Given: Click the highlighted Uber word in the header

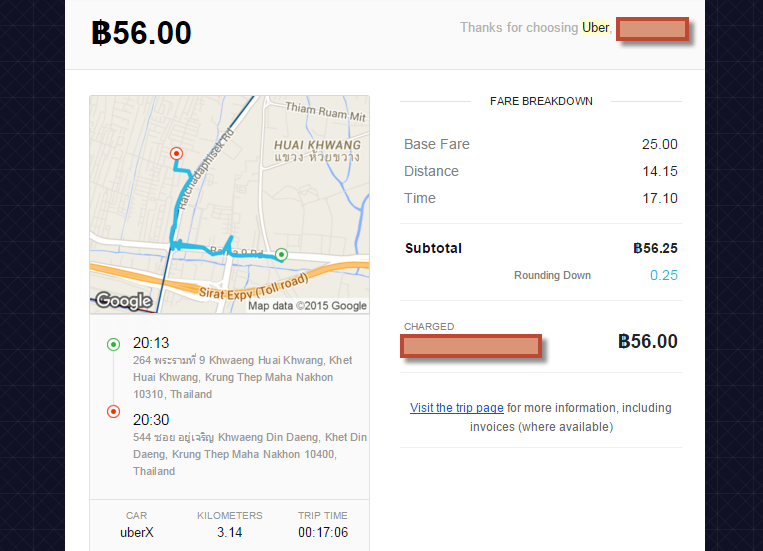Looking at the screenshot, I should pos(595,28).
